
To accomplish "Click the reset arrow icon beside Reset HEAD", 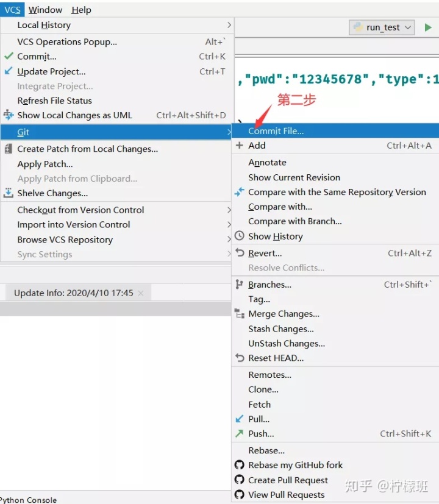I will tap(240, 357).
